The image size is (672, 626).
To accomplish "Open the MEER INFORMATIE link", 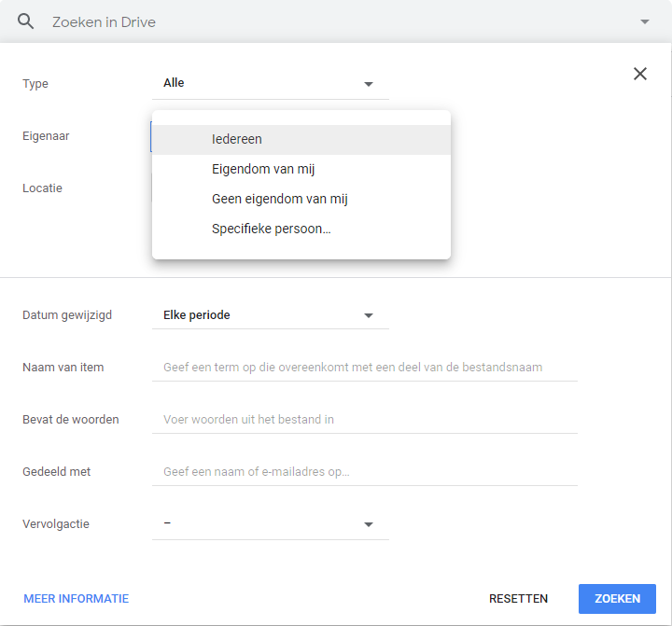I will (76, 599).
